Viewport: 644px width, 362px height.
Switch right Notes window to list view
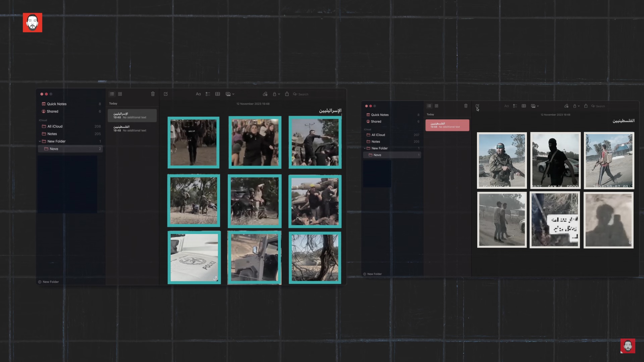(429, 106)
